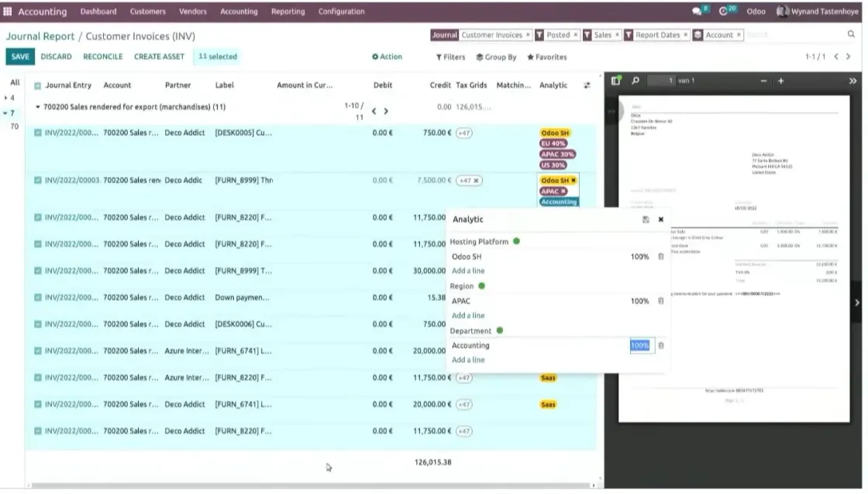
Task: Show next attachment in preview panel
Action: point(857,303)
